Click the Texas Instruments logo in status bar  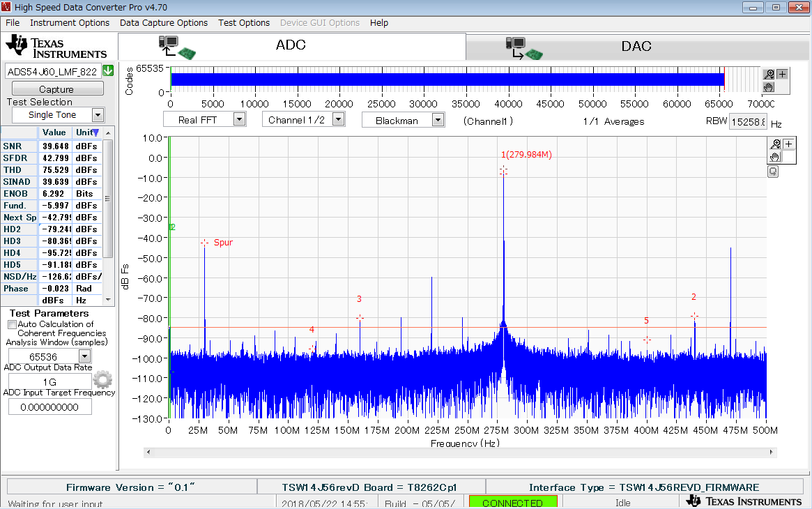point(744,501)
